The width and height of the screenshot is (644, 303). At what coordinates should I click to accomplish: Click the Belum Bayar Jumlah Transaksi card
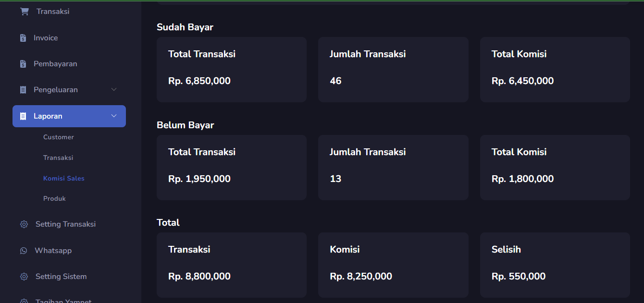[393, 168]
